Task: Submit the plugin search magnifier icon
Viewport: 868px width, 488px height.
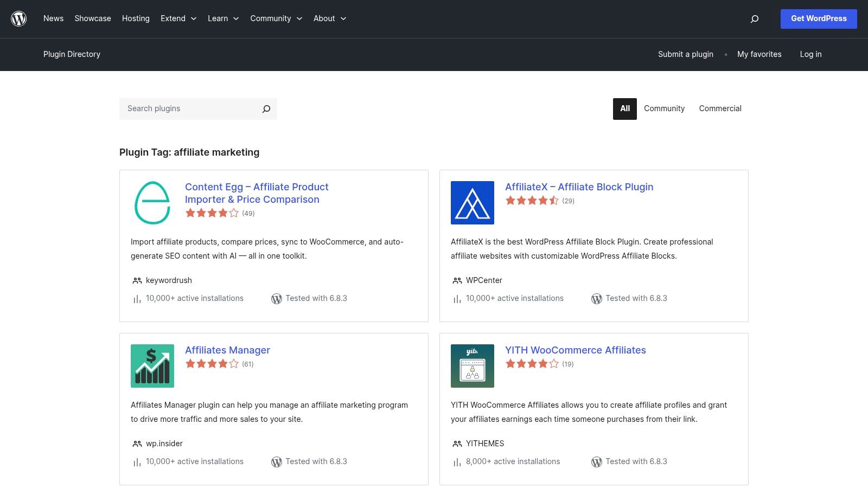Action: [266, 109]
